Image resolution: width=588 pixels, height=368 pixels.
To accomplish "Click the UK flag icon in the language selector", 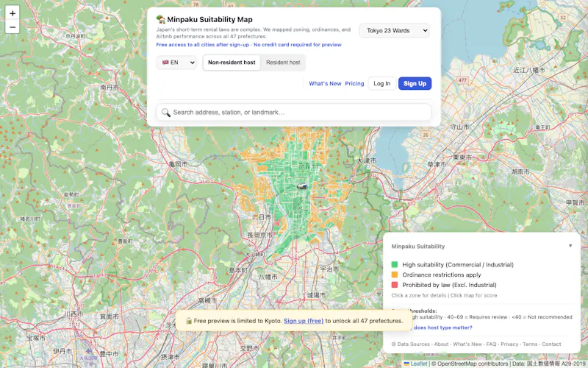I will point(165,63).
